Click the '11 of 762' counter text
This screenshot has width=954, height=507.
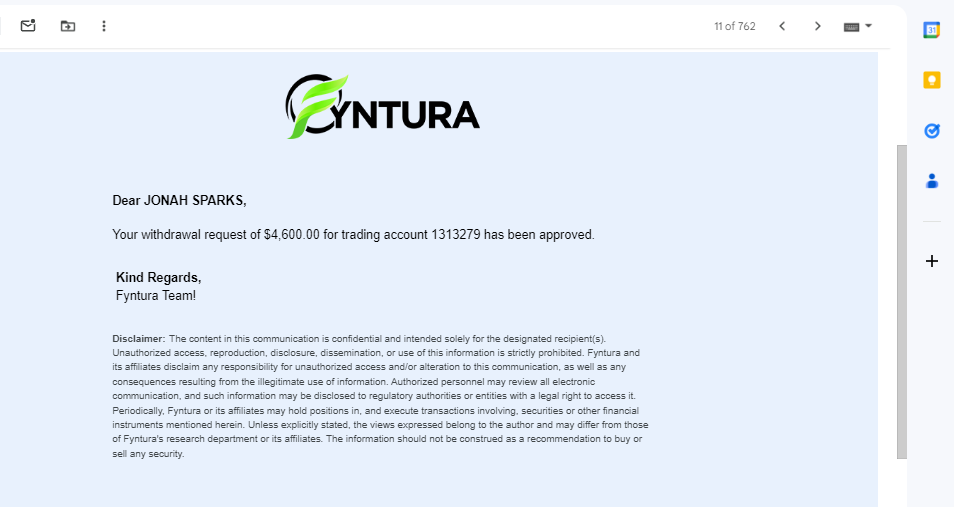(x=734, y=26)
